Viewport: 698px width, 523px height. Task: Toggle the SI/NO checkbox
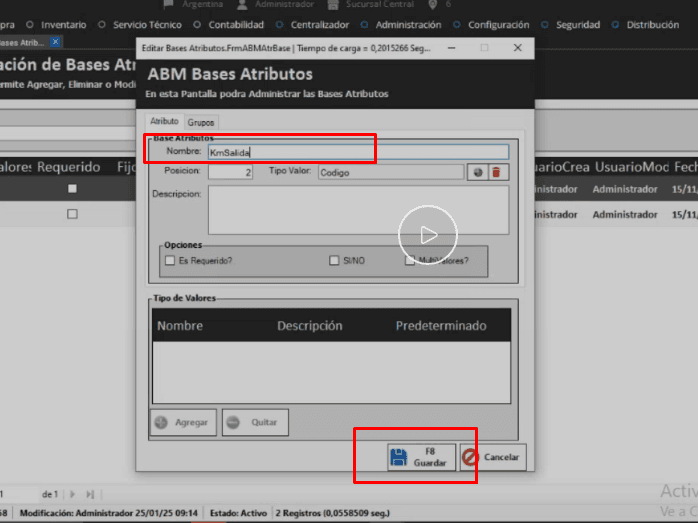pyautogui.click(x=335, y=261)
